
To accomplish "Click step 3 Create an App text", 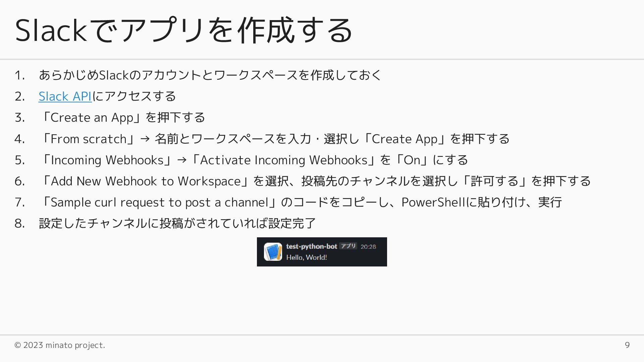I will click(x=122, y=118).
